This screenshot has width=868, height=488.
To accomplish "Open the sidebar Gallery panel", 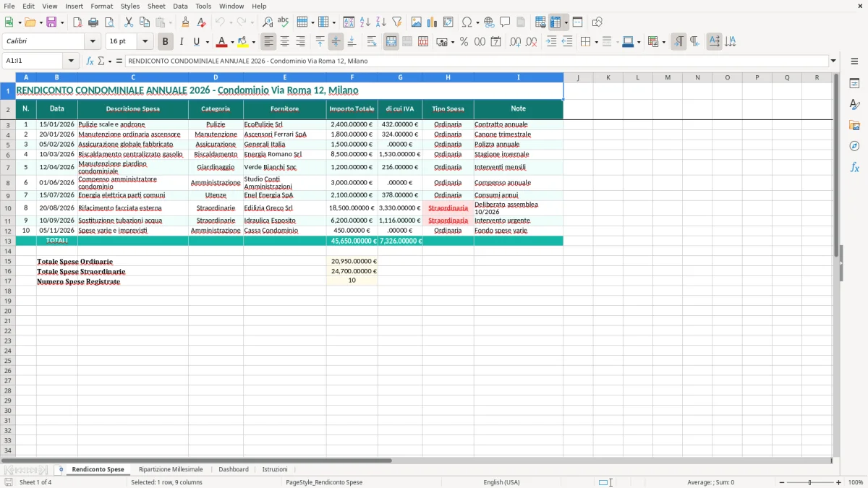I will click(854, 125).
